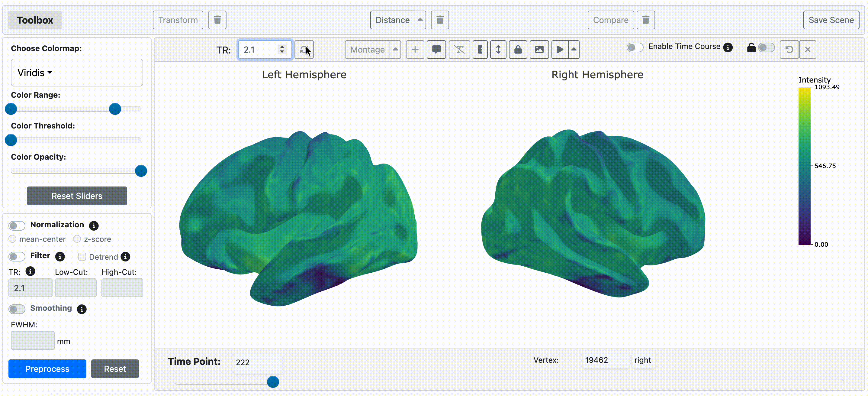
Task: Click the Color Opacity slider handle
Action: tap(141, 171)
